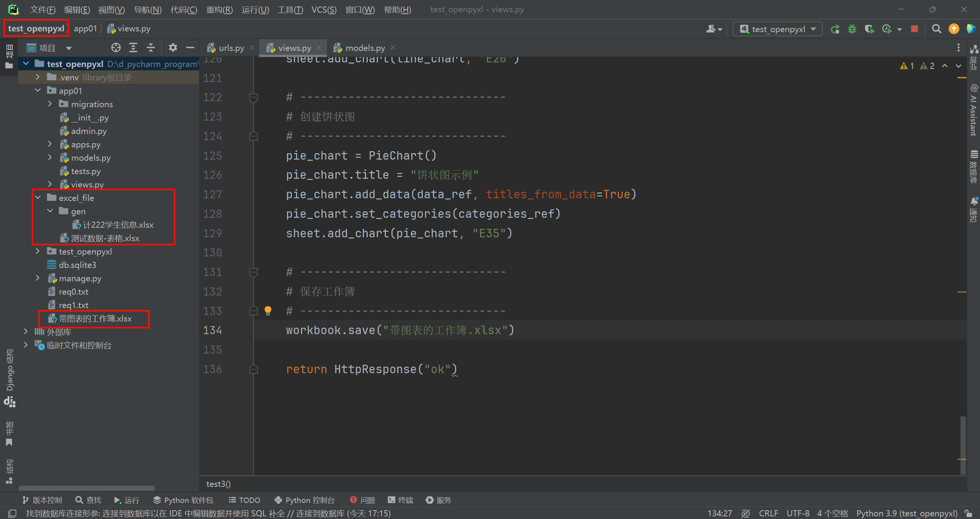The image size is (980, 519).
Task: Open the profiler run options dropdown arrow
Action: pyautogui.click(x=900, y=29)
